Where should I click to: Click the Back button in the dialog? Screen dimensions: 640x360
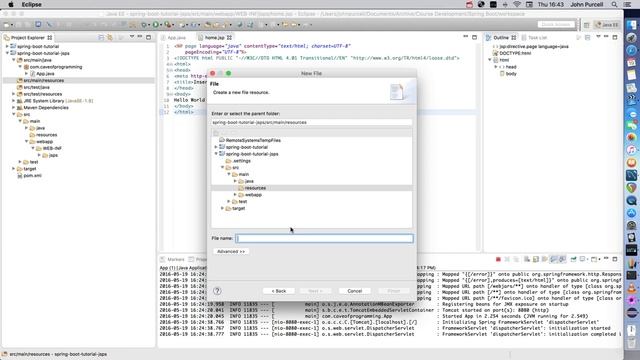pyautogui.click(x=279, y=291)
